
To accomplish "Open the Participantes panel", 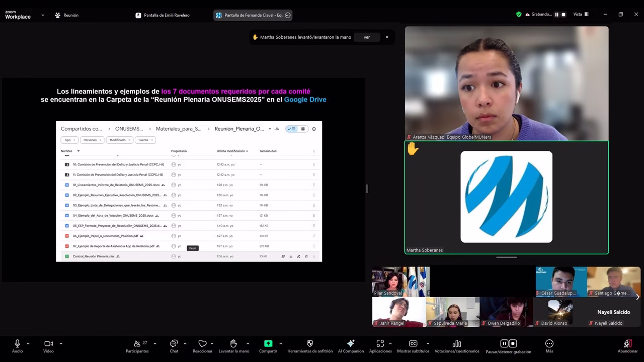I will (137, 344).
